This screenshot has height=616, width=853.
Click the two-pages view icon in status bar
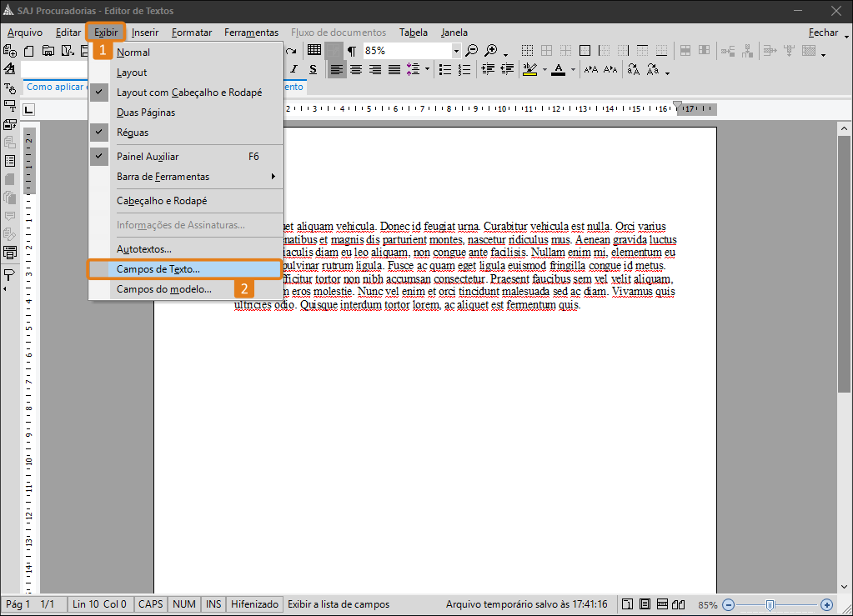pyautogui.click(x=680, y=604)
